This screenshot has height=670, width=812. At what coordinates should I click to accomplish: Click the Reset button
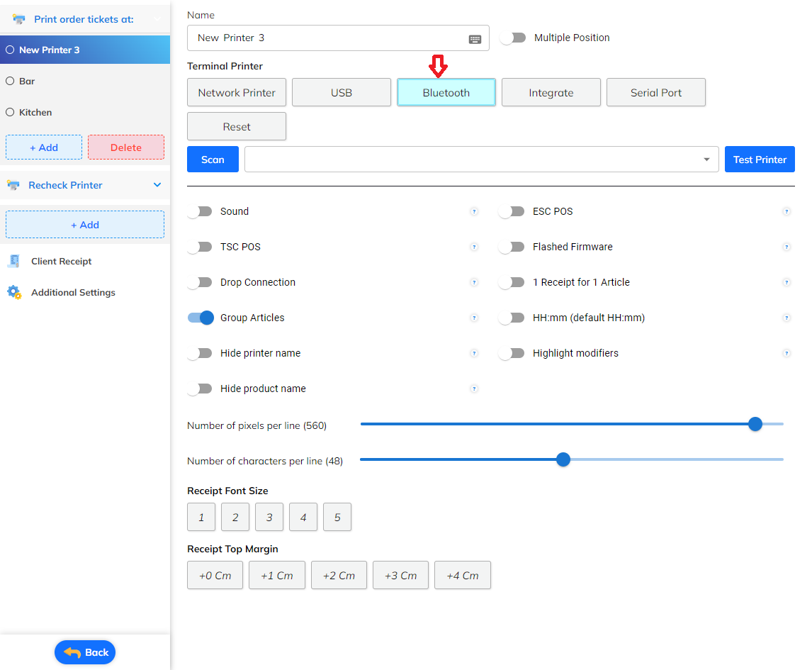pos(237,126)
